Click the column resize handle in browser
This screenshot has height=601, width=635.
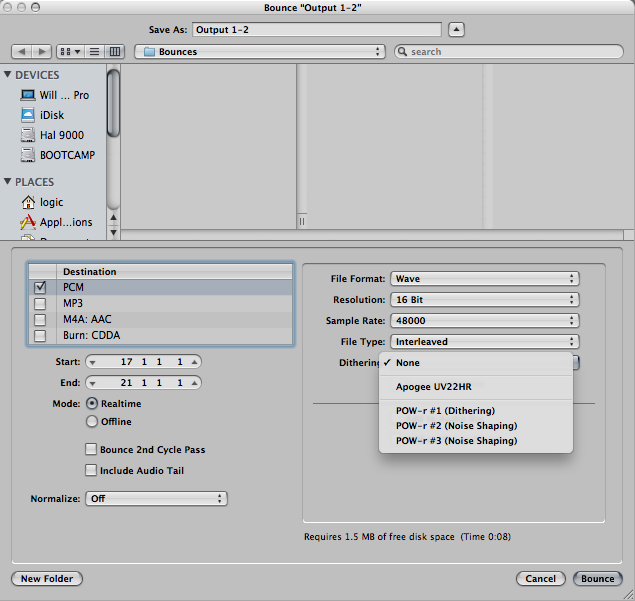[x=302, y=221]
